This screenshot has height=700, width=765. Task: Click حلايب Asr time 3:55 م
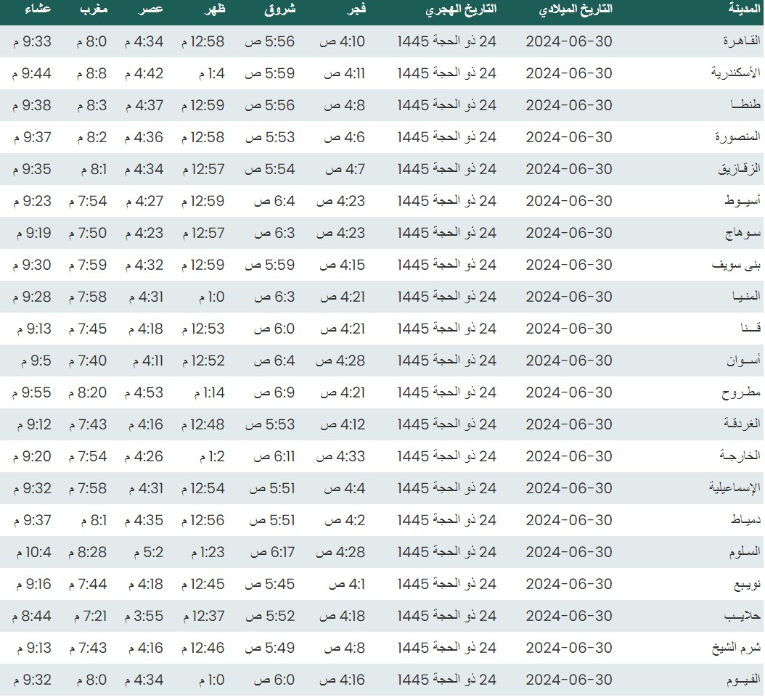click(149, 616)
